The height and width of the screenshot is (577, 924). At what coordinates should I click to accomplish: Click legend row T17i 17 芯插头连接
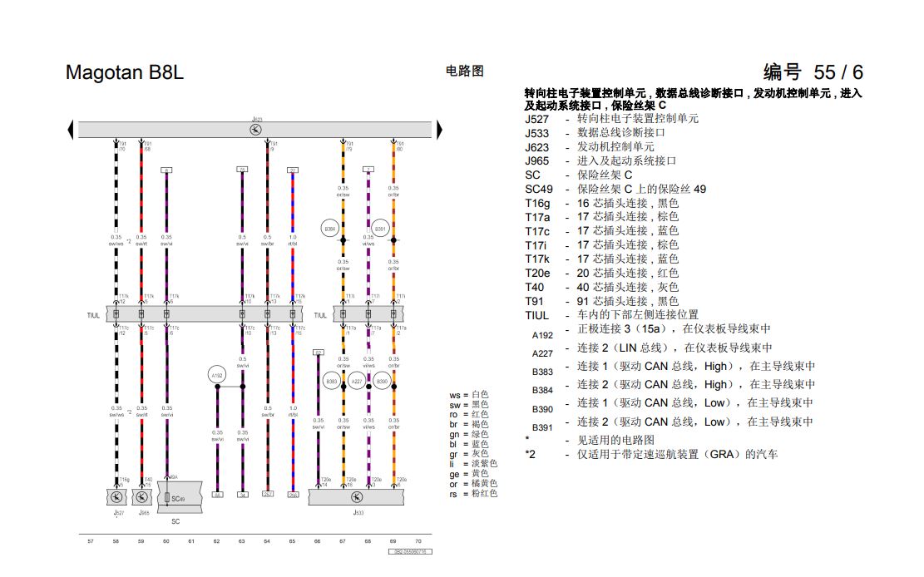(601, 245)
